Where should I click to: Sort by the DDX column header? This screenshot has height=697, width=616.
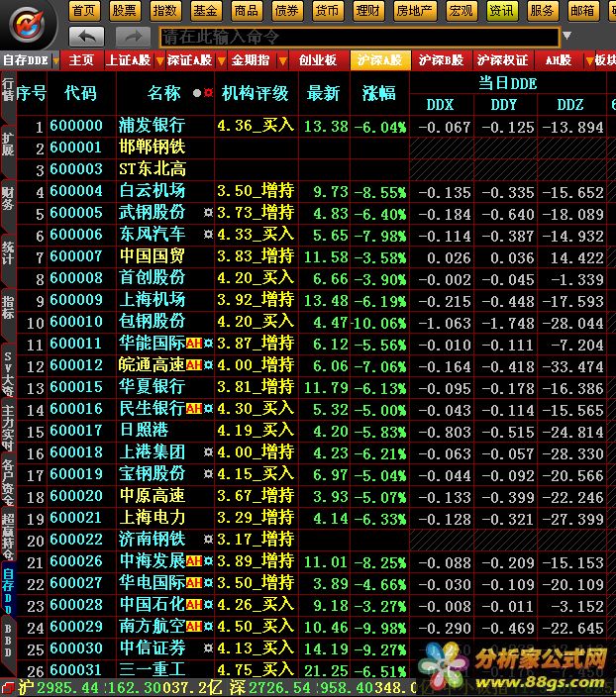441,105
